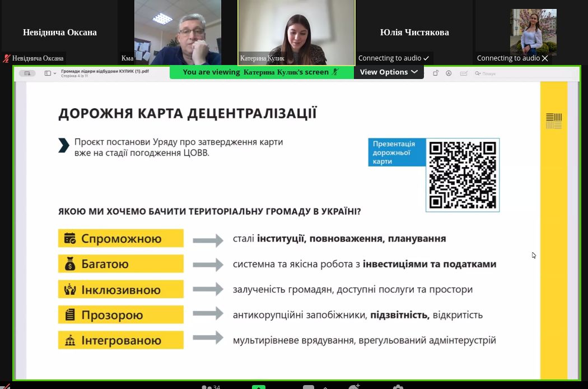588x389 pixels.
Task: Click the 'Спроможною' yellow label
Action: click(x=121, y=238)
